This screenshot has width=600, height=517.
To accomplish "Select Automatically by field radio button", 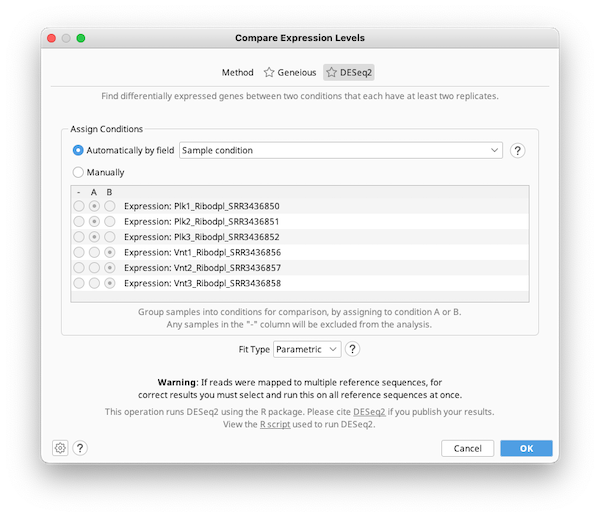I will [x=78, y=150].
